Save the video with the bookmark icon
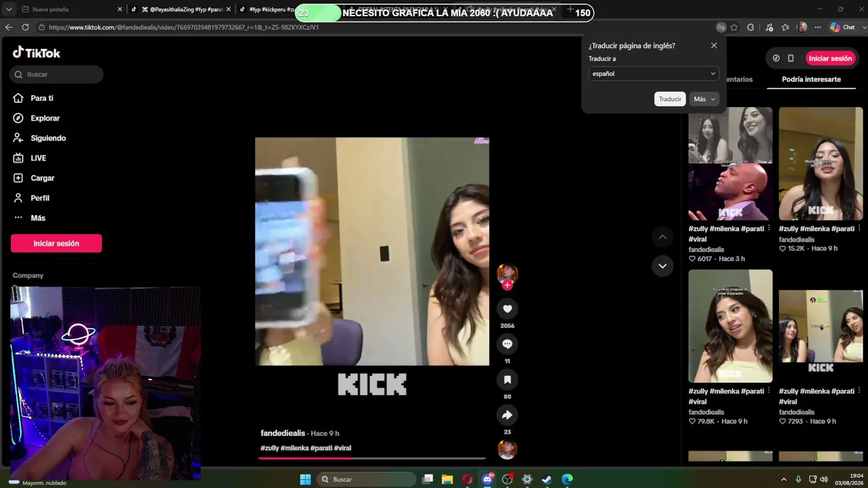This screenshot has height=488, width=868. [507, 380]
